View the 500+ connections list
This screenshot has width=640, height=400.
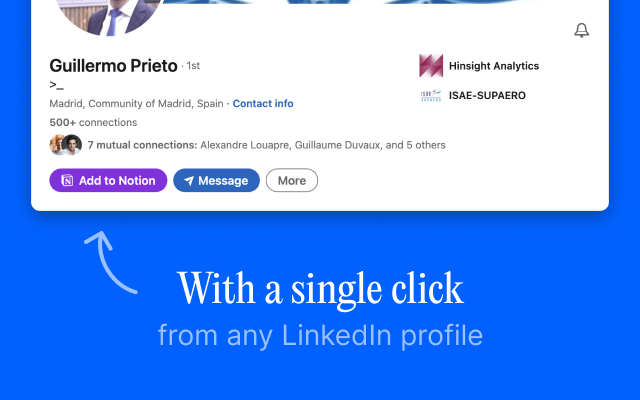[x=93, y=123]
